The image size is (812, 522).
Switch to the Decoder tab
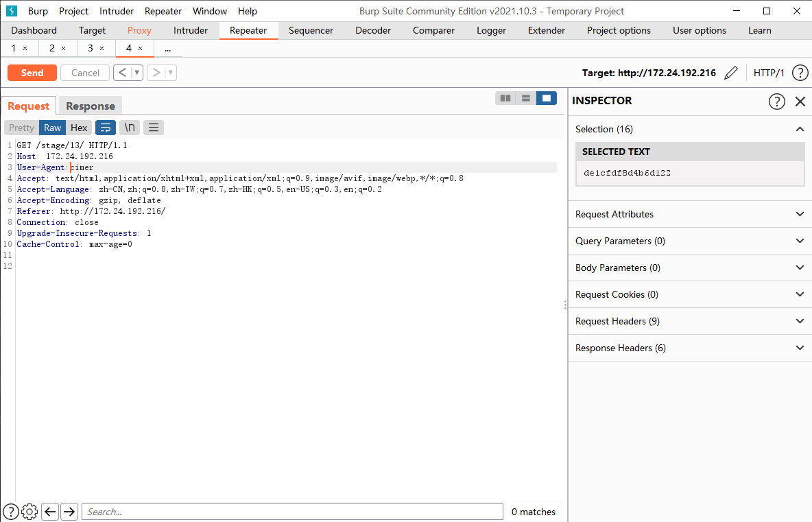click(x=373, y=31)
